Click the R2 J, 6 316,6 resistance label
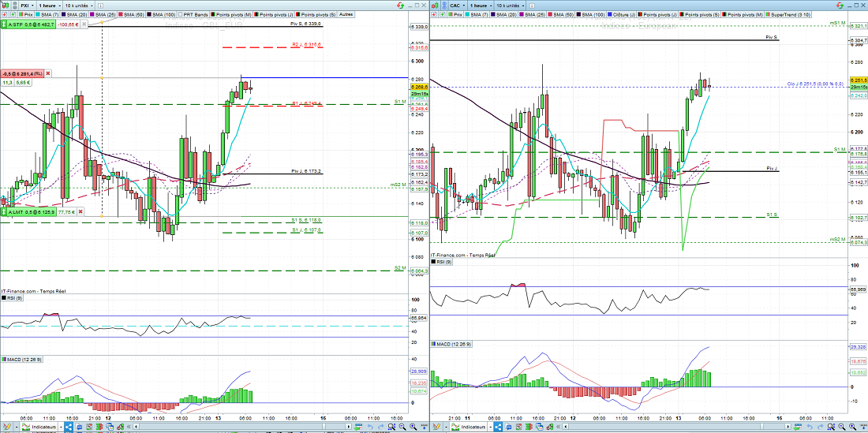The width and height of the screenshot is (868, 433). tap(307, 45)
